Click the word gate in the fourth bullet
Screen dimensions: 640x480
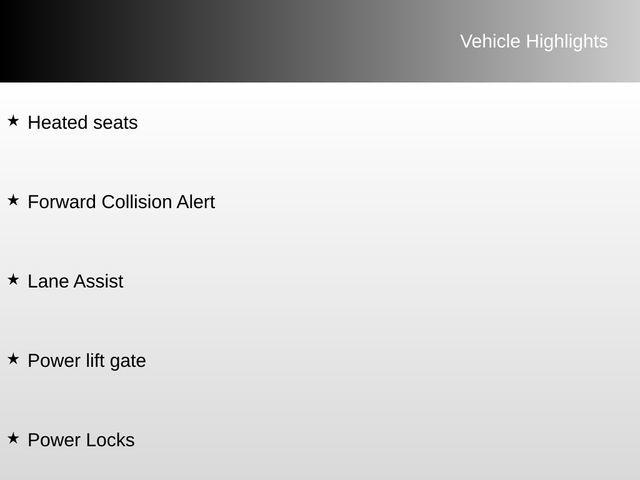click(127, 361)
